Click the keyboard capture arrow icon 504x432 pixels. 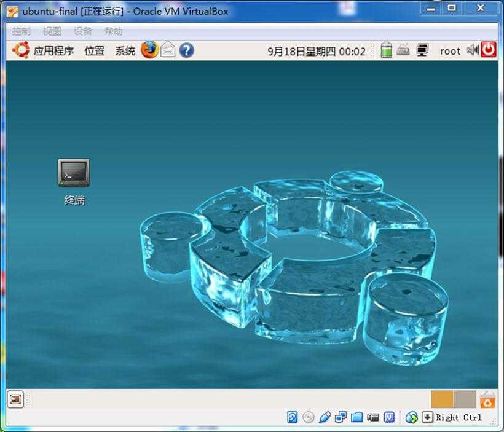[x=427, y=417]
